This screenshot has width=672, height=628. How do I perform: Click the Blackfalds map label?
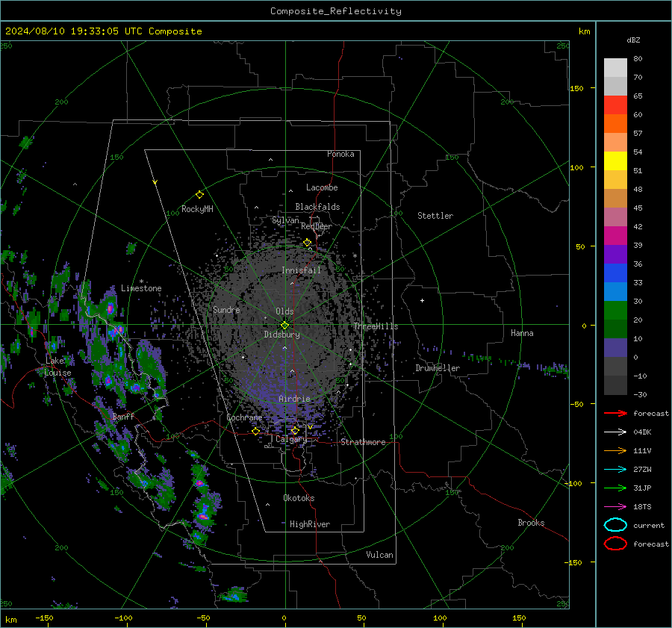(317, 207)
